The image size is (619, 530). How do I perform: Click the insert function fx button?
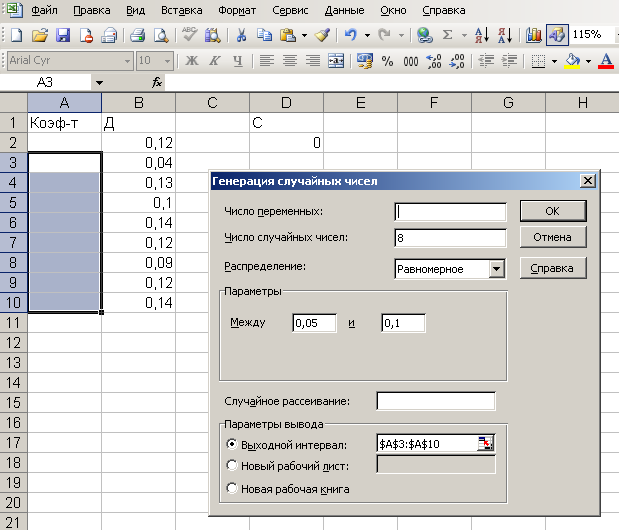coord(157,82)
